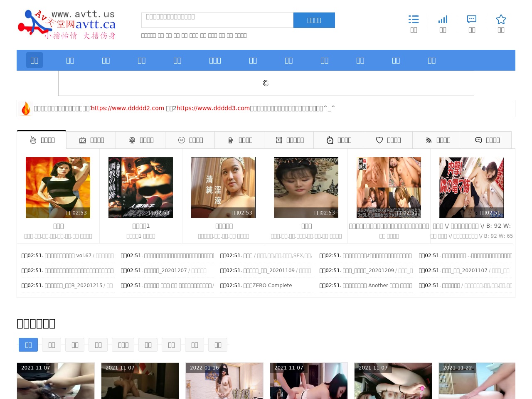Click the message bubble icon in header
532x399 pixels.
(472, 20)
